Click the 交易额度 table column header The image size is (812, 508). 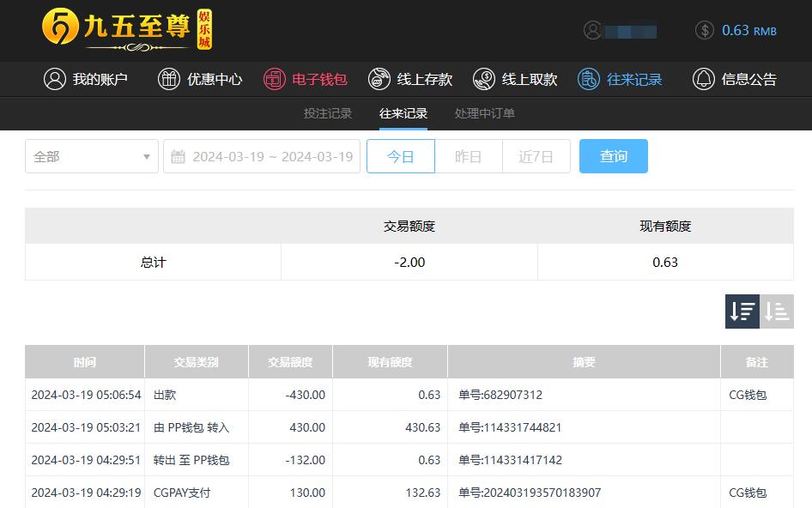click(x=290, y=362)
